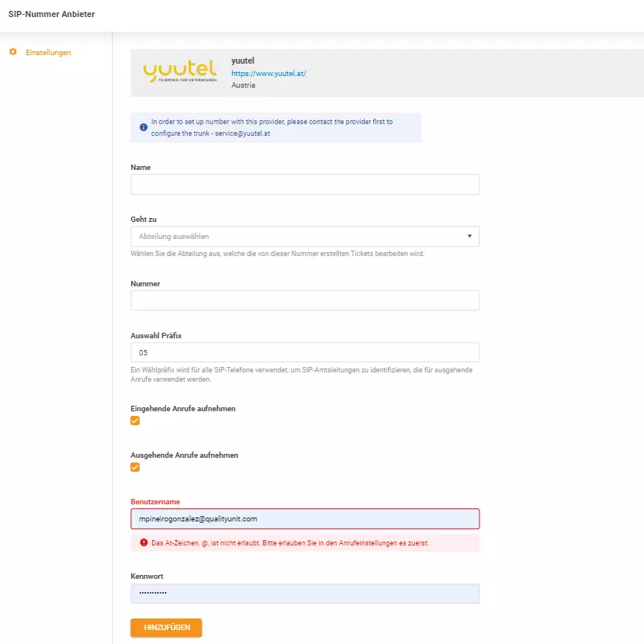Click the settings gear icon in the sidebar
Viewport: 644px width, 644px height.
12,53
